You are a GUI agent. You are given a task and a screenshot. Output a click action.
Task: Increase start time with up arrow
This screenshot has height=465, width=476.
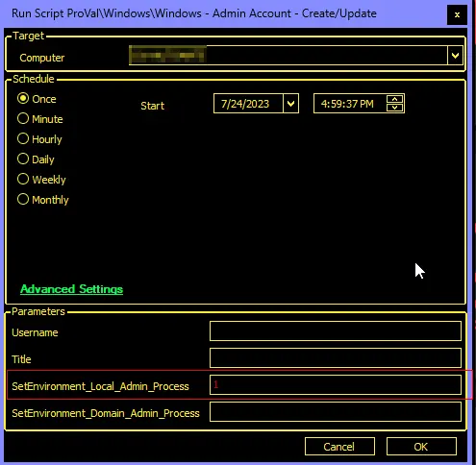[x=395, y=99]
